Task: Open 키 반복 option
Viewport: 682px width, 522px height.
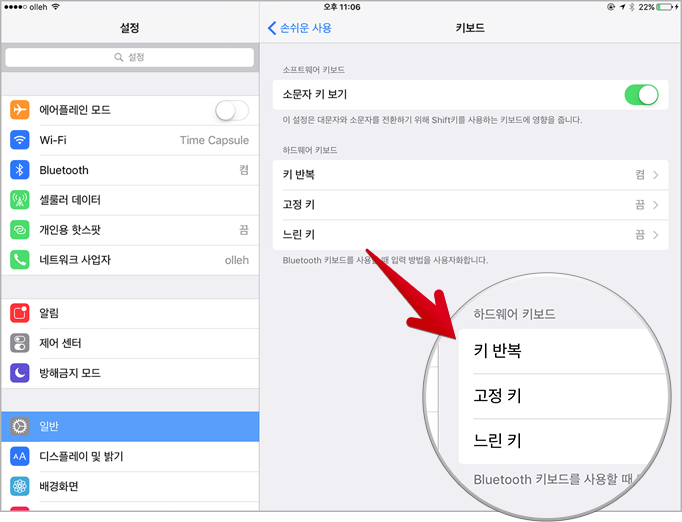Action: [x=470, y=175]
